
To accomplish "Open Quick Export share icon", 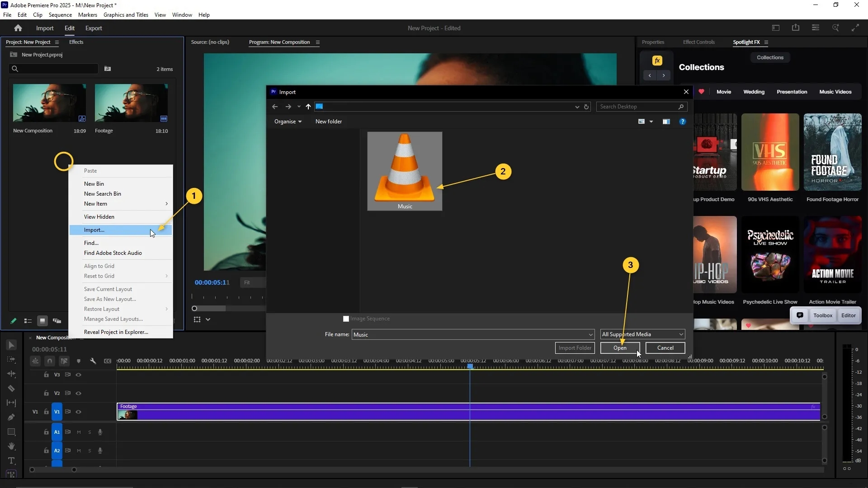I will click(x=796, y=28).
